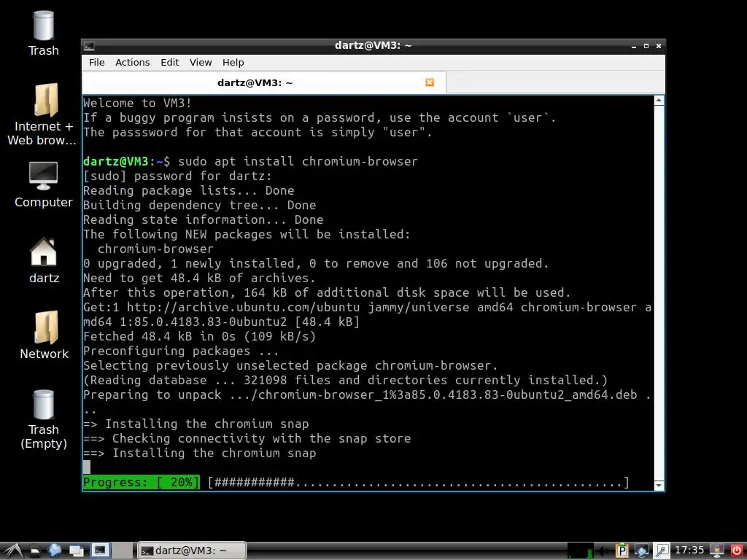Maximize the terminal window
The image size is (747, 560).
coord(646,46)
